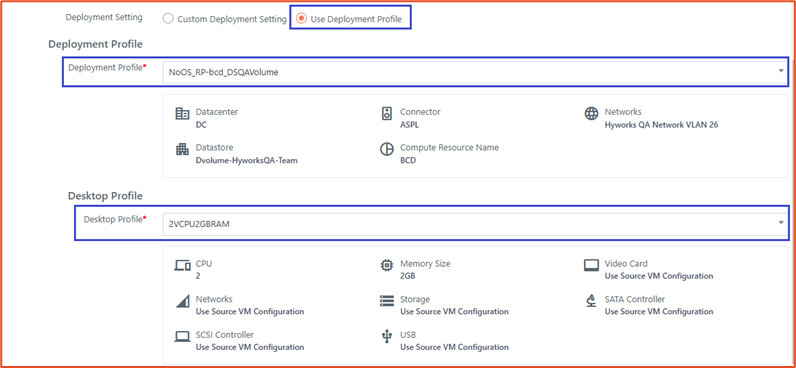
Task: Click the BCD compute resource value
Action: coord(408,161)
